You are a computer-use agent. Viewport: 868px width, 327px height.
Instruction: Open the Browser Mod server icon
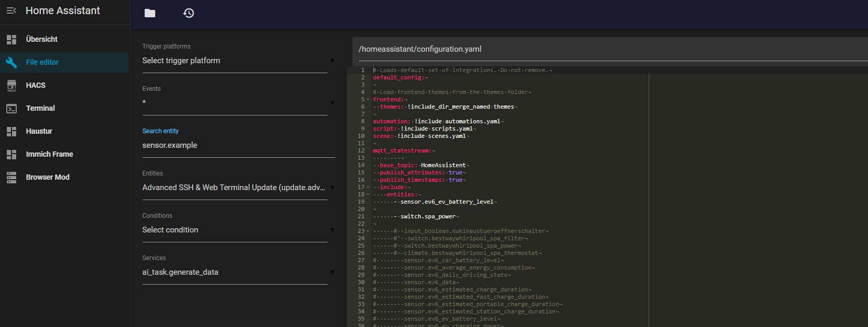click(11, 177)
